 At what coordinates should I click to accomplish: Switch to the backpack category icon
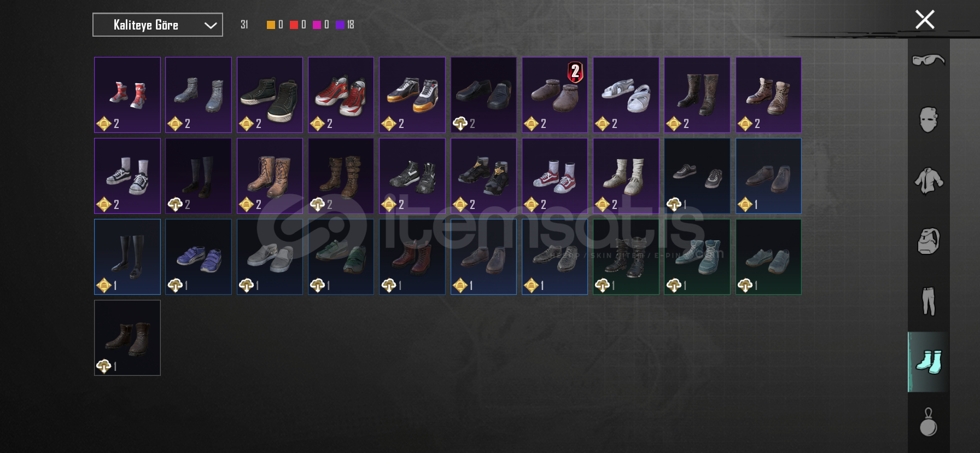coord(929,241)
